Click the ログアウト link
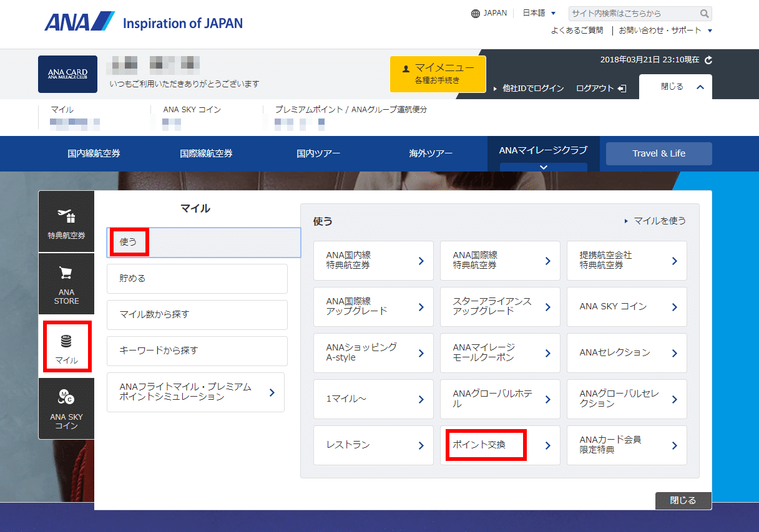This screenshot has width=759, height=532. (600, 89)
